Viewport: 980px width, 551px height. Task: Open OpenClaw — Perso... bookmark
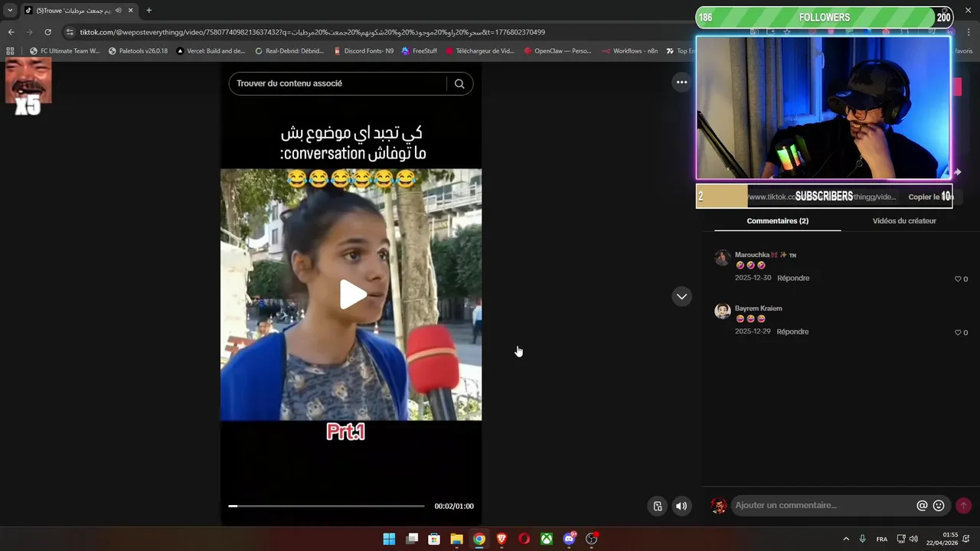[557, 51]
